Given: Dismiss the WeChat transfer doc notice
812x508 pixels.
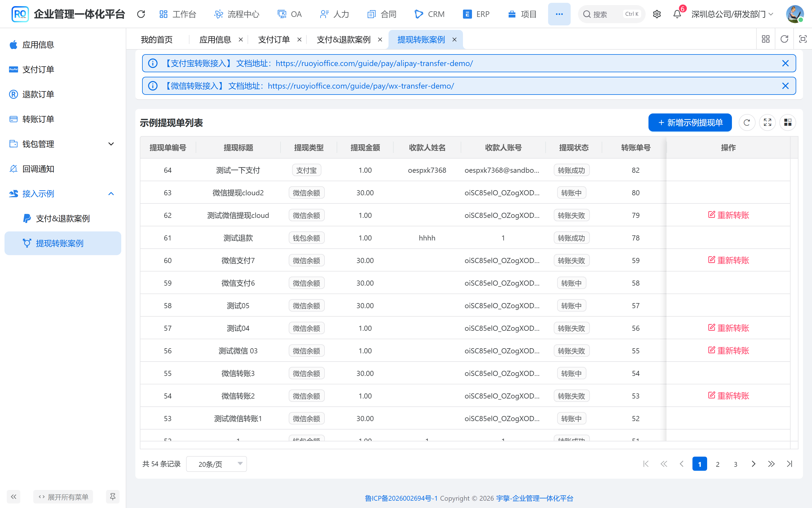Looking at the screenshot, I should tap(785, 86).
